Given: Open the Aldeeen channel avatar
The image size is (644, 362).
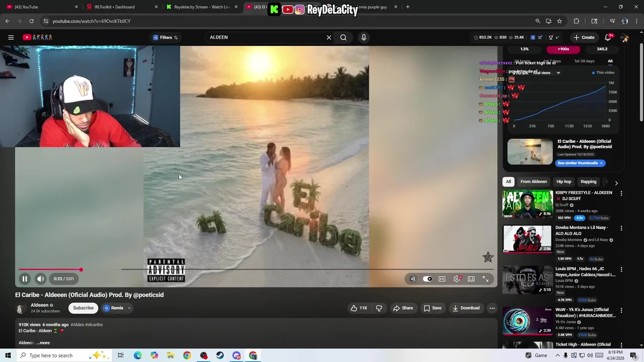Looking at the screenshot, I should tap(21, 308).
